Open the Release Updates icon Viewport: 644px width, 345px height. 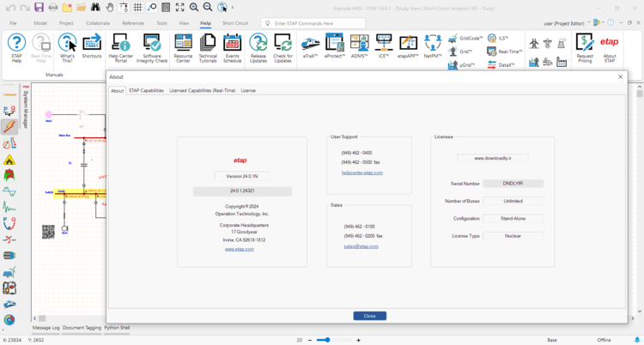258,47
